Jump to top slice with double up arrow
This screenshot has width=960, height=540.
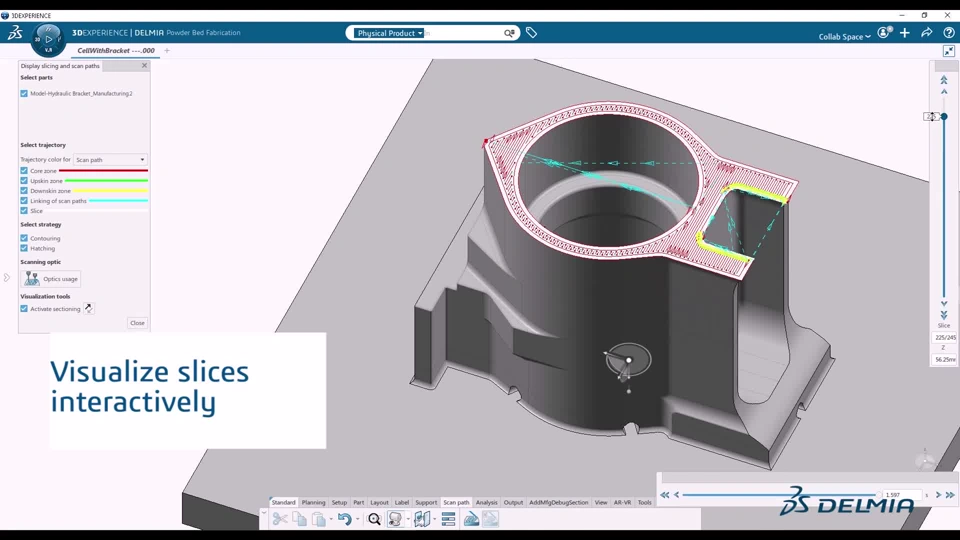pyautogui.click(x=944, y=80)
